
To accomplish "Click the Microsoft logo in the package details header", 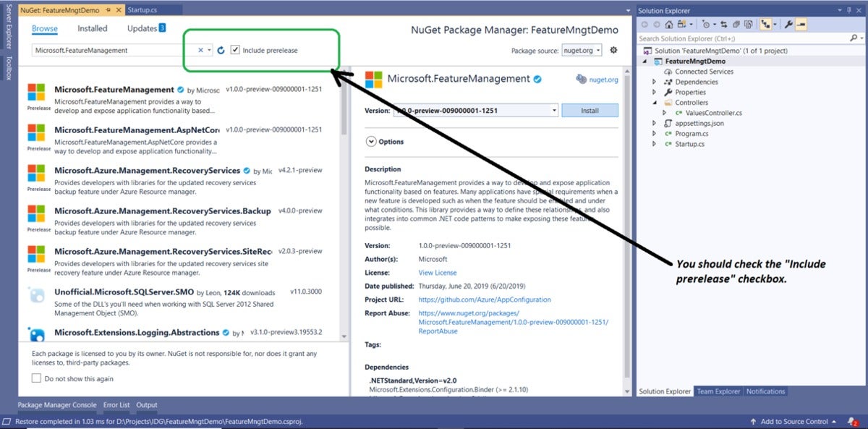I will pos(373,80).
